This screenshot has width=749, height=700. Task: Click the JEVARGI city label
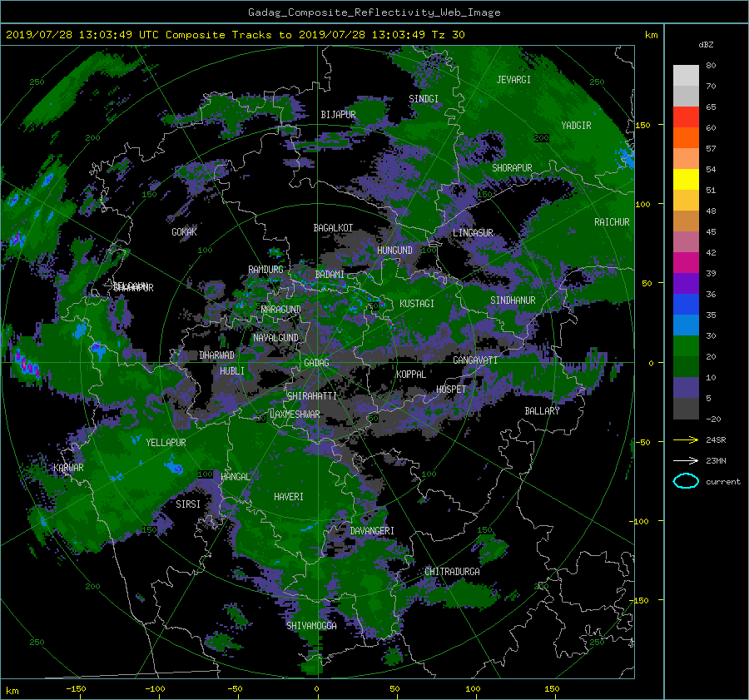[x=513, y=80]
